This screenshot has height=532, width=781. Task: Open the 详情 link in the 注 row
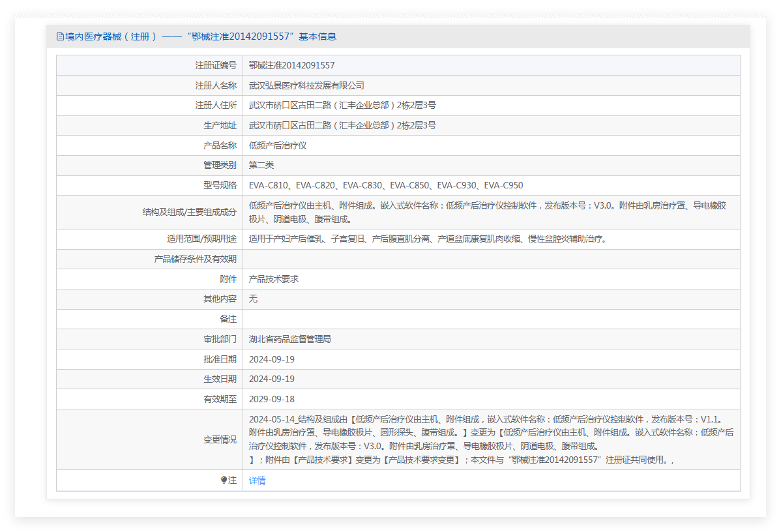tap(257, 480)
